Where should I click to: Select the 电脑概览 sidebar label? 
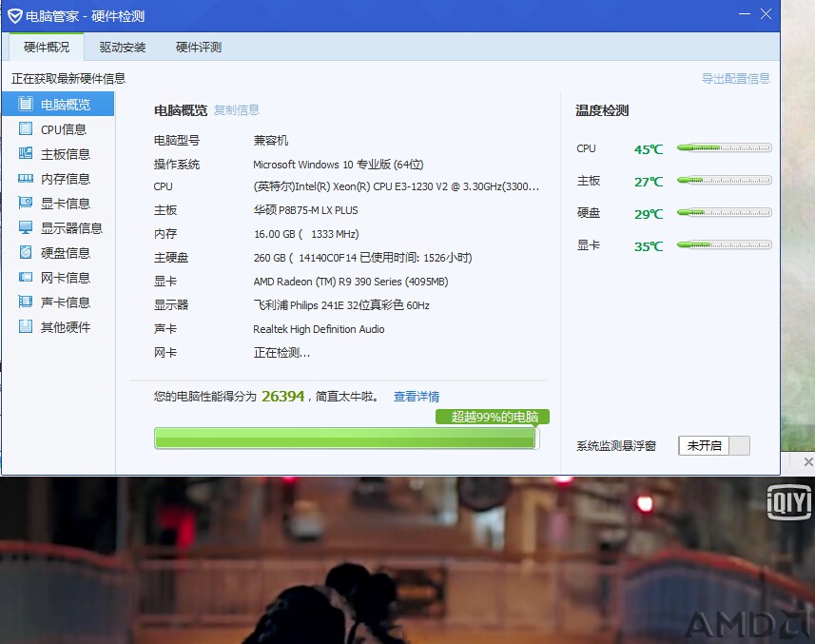coord(66,105)
